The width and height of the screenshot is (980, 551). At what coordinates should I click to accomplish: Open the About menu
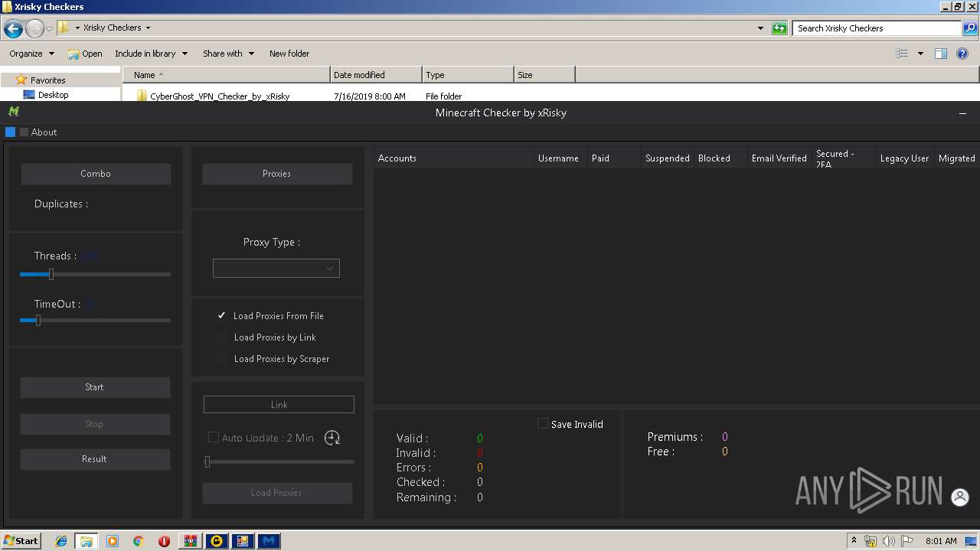tap(44, 132)
